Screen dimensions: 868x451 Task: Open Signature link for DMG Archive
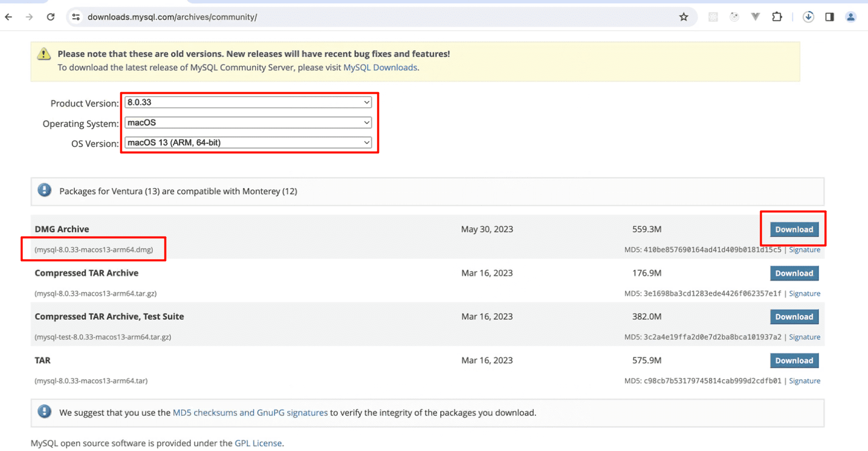click(x=804, y=250)
